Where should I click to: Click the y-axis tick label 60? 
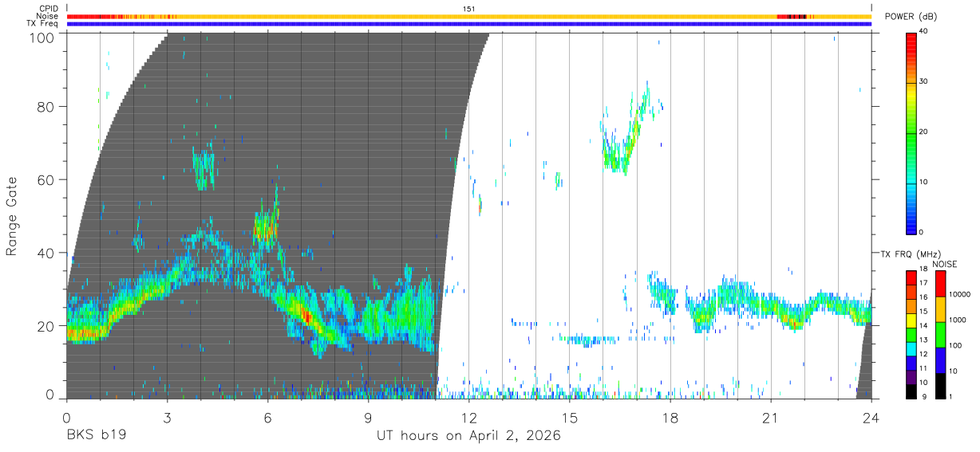click(x=45, y=180)
